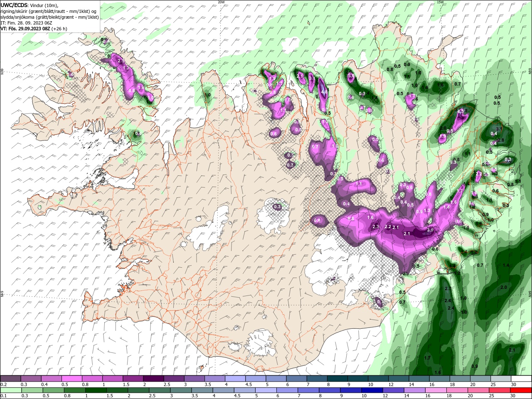Pick the bright red above-30 rain legend swatch

(x=521, y=390)
